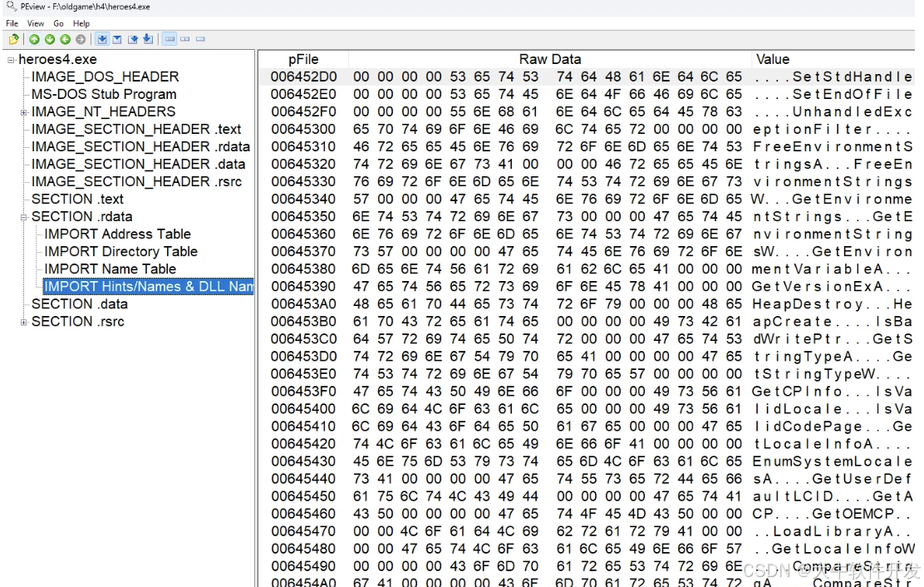Click offset 00645390 in pFile column
Image resolution: width=924 pixels, height=587 pixels.
(x=303, y=287)
